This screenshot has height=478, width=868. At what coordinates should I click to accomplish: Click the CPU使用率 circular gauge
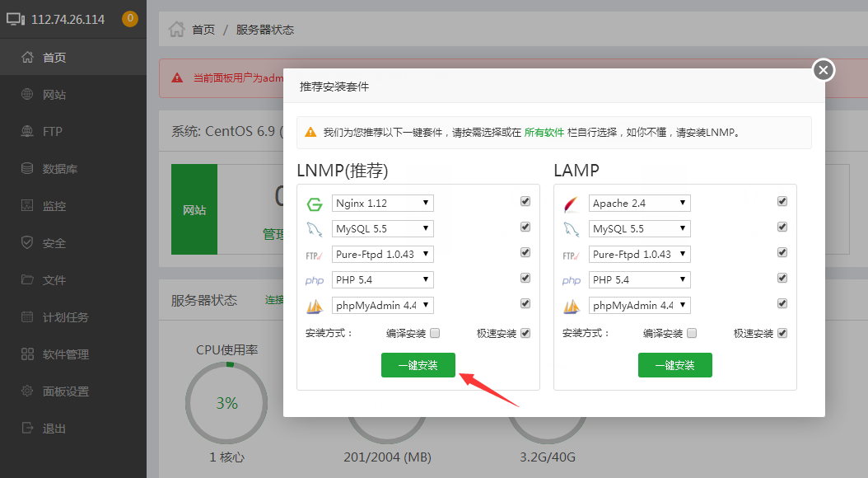[226, 403]
